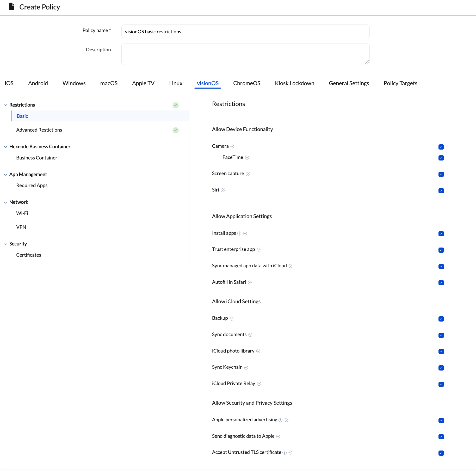Click the circled check icon next to Accept Untrusted TLS certificate
This screenshot has height=475, width=476.
[x=290, y=453]
